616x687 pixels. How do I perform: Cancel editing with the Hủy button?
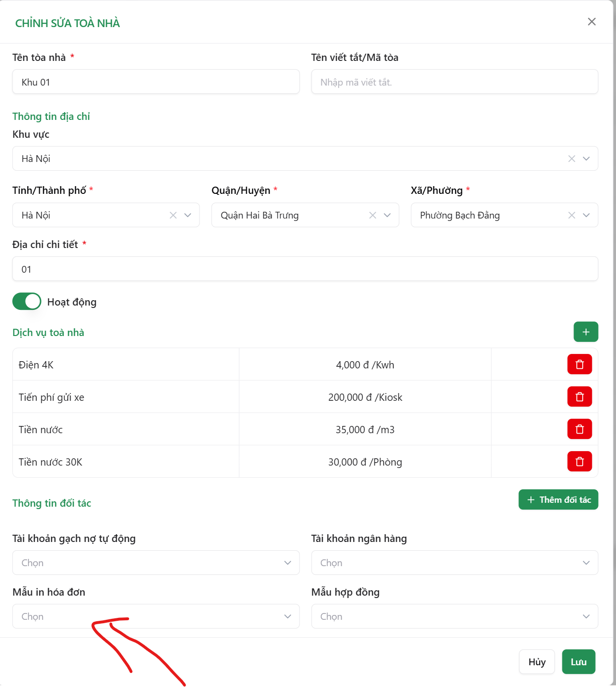pos(537,662)
